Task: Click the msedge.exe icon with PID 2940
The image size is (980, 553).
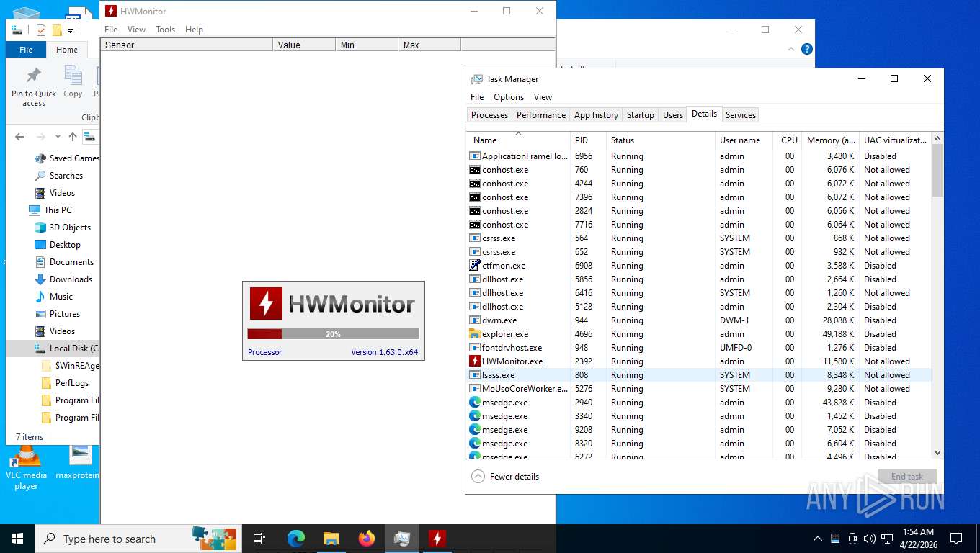Action: point(475,403)
